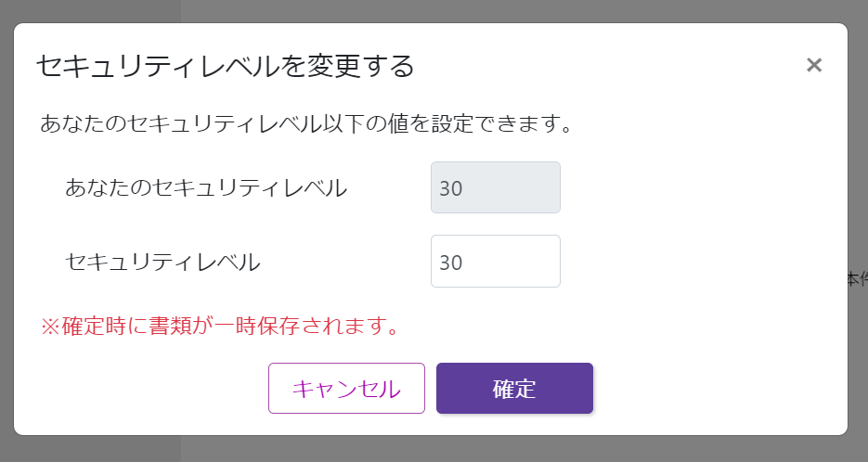Select the read-only field showing your level 30
This screenshot has width=868, height=462.
click(495, 187)
